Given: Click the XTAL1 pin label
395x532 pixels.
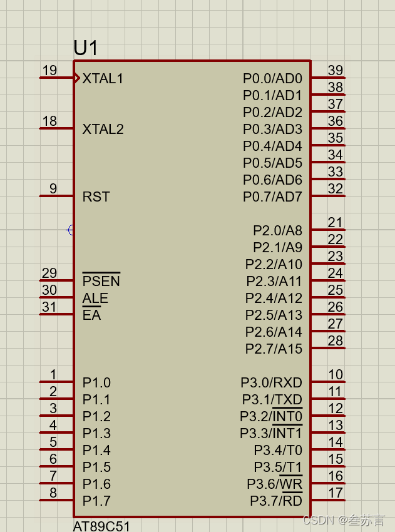Looking at the screenshot, I should coord(103,79).
